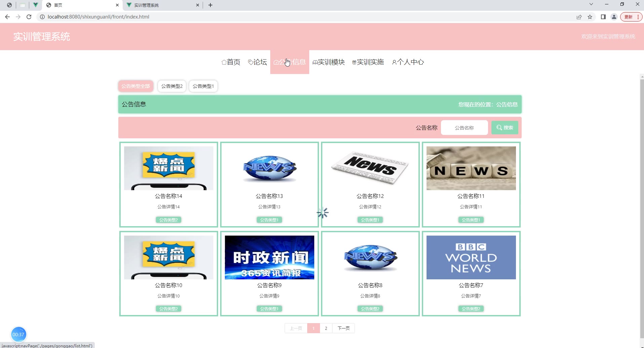Screen dimensions: 644x348
Task: Expand the tab search dropdown chevron
Action: tap(591, 4)
